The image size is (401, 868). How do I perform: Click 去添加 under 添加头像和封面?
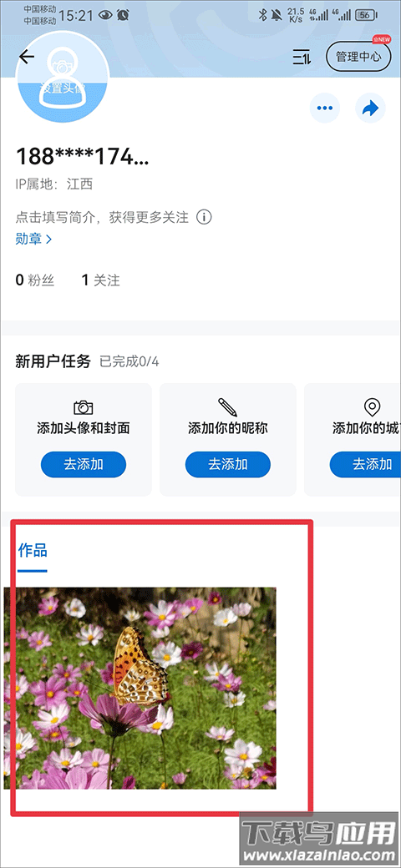click(83, 464)
